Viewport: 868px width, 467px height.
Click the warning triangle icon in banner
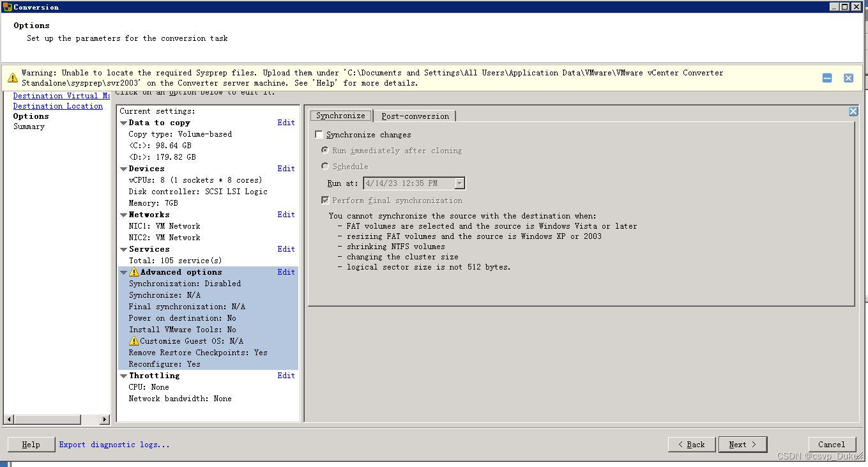pyautogui.click(x=13, y=77)
